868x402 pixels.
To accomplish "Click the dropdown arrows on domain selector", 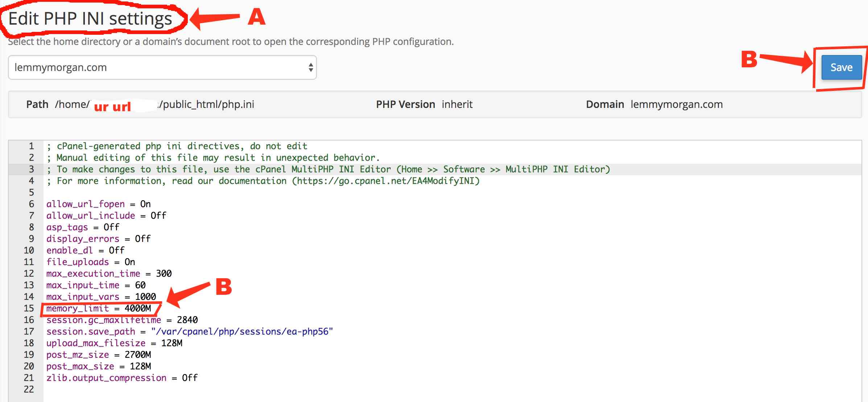I will pos(310,67).
